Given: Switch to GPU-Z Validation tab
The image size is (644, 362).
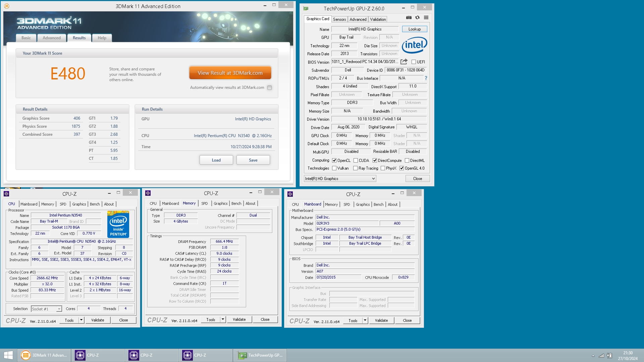Looking at the screenshot, I should 378,19.
